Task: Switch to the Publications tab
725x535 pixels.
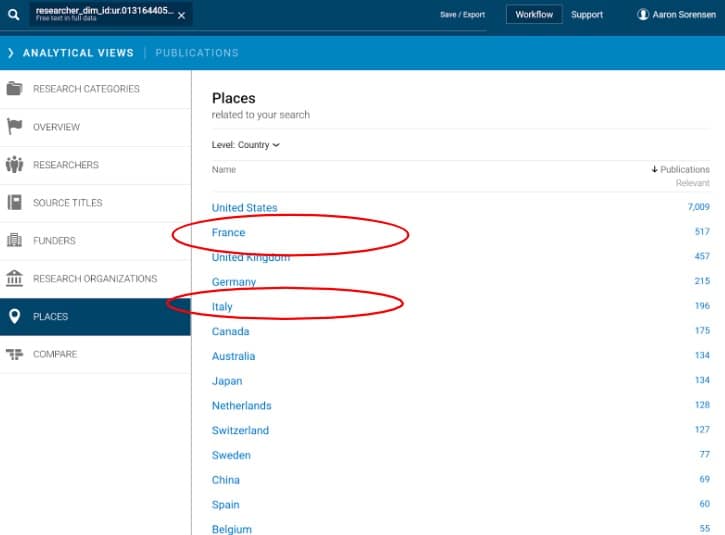Action: click(197, 53)
